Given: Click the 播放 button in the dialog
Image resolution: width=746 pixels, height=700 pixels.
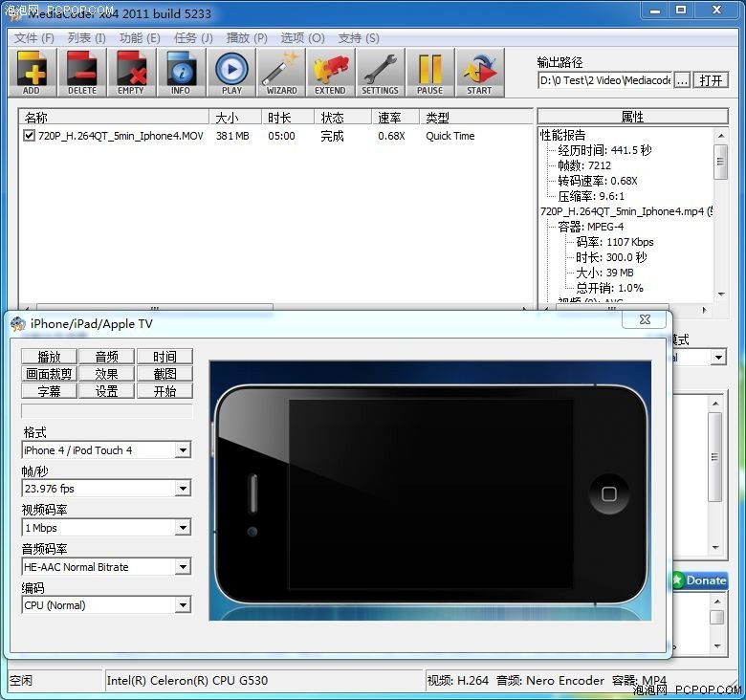Looking at the screenshot, I should point(49,357).
